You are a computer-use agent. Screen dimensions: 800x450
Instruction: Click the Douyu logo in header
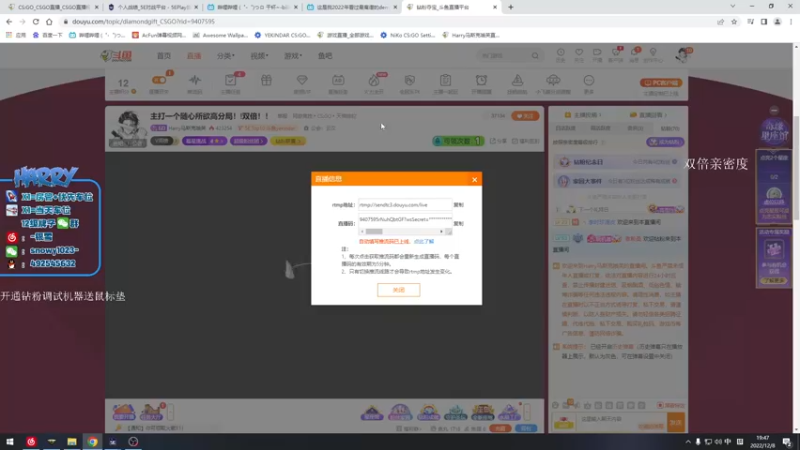pyautogui.click(x=116, y=56)
